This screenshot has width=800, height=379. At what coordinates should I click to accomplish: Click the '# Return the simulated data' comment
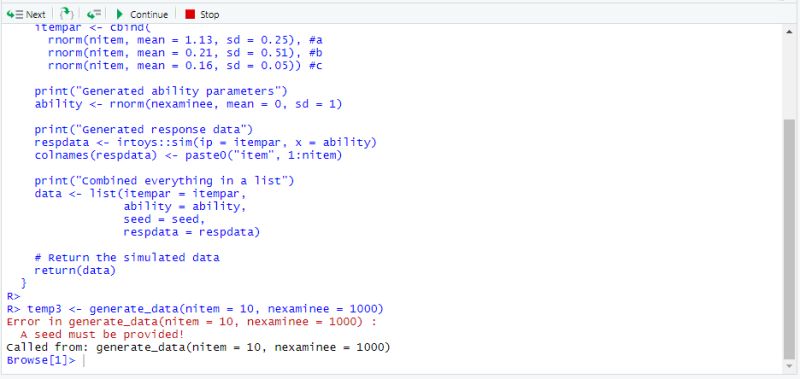coord(127,258)
